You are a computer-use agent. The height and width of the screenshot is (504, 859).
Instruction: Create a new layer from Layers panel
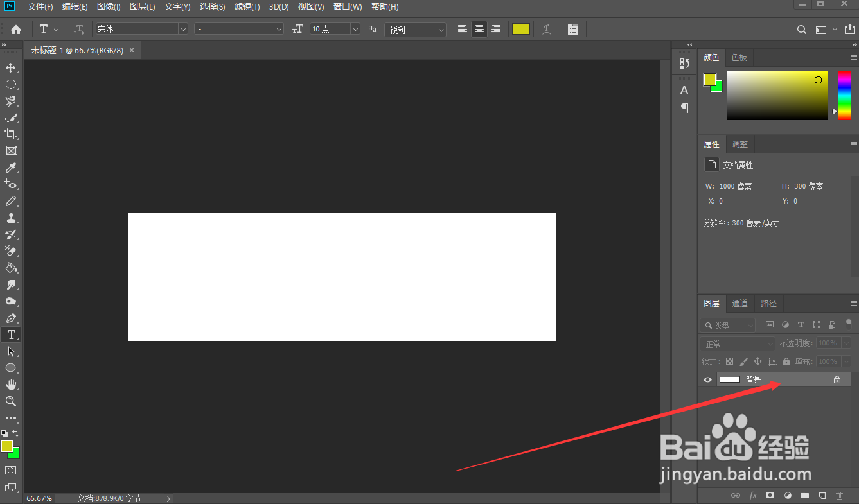click(x=822, y=496)
